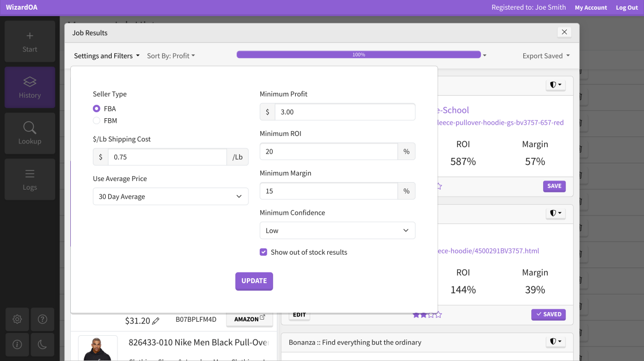644x361 pixels.
Task: Click the UPDATE button
Action: (x=254, y=281)
